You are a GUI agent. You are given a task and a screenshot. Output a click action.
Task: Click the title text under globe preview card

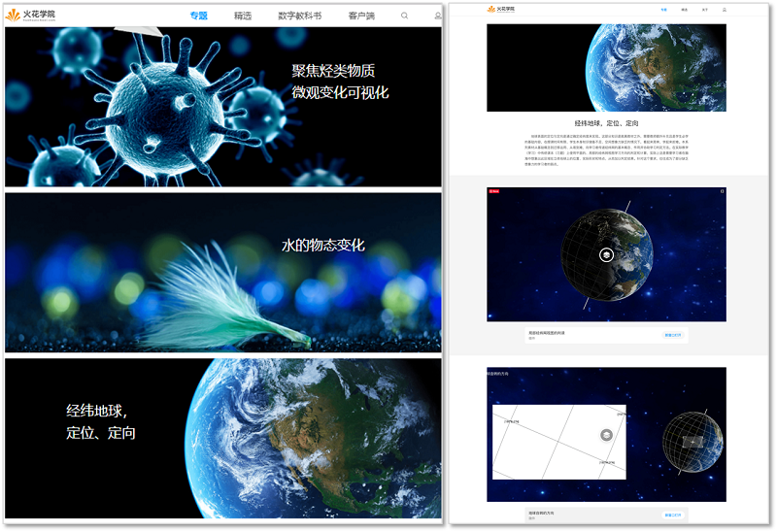(547, 333)
